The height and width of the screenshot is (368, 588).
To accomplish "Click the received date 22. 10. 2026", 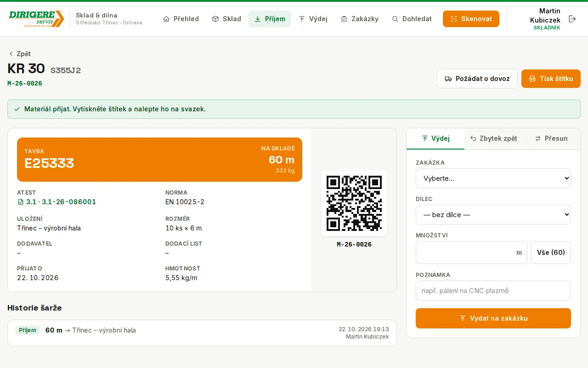I will [38, 278].
